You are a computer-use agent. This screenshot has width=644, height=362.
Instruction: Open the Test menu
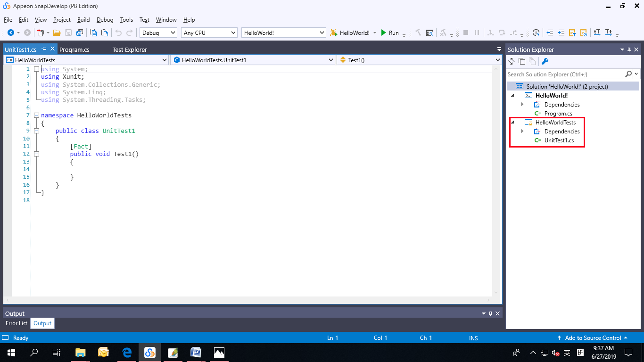click(144, 20)
